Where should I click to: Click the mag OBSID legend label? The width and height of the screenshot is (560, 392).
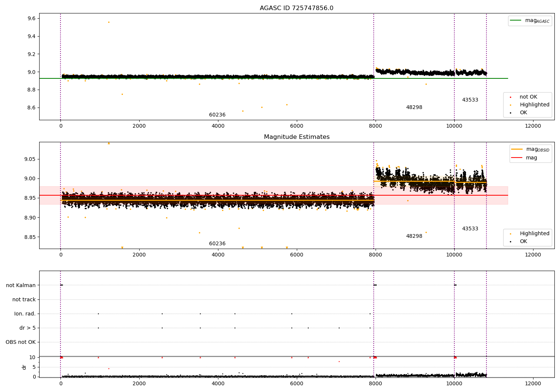pos(538,149)
